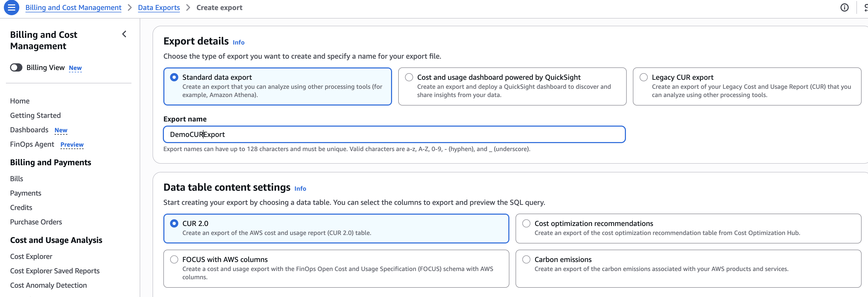Go to Data Exports breadcrumb
Viewport: 868px width, 297px height.
[159, 7]
